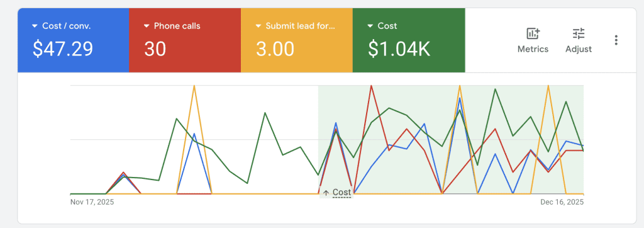Click the $1.04K total cost value

pos(399,48)
